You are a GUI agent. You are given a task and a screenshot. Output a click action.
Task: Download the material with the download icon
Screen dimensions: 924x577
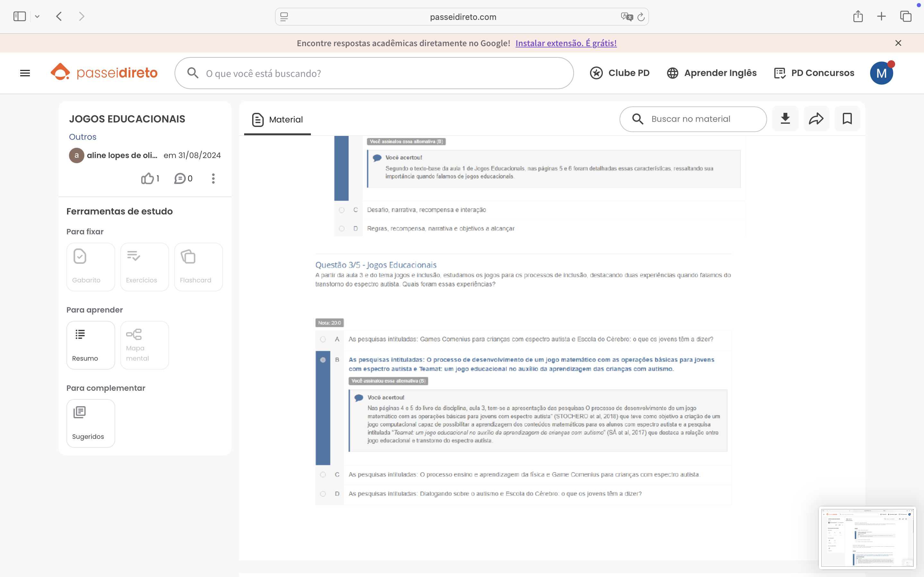pos(785,119)
